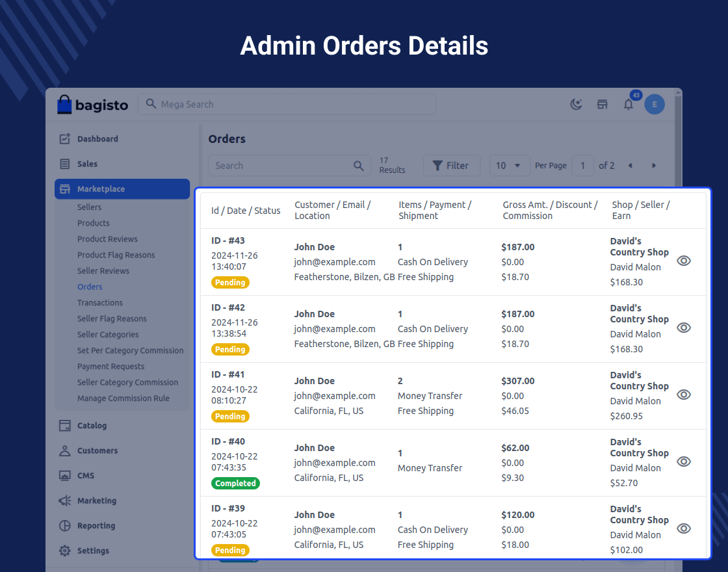Go to Product Flag Reasons submenu
Viewport: 728px width, 572px height.
click(116, 255)
